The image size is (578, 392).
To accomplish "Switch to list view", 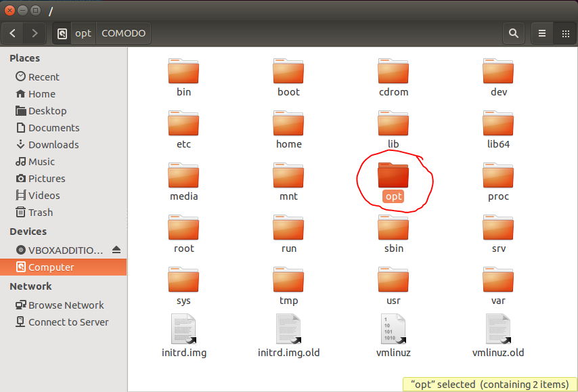I will (x=542, y=33).
